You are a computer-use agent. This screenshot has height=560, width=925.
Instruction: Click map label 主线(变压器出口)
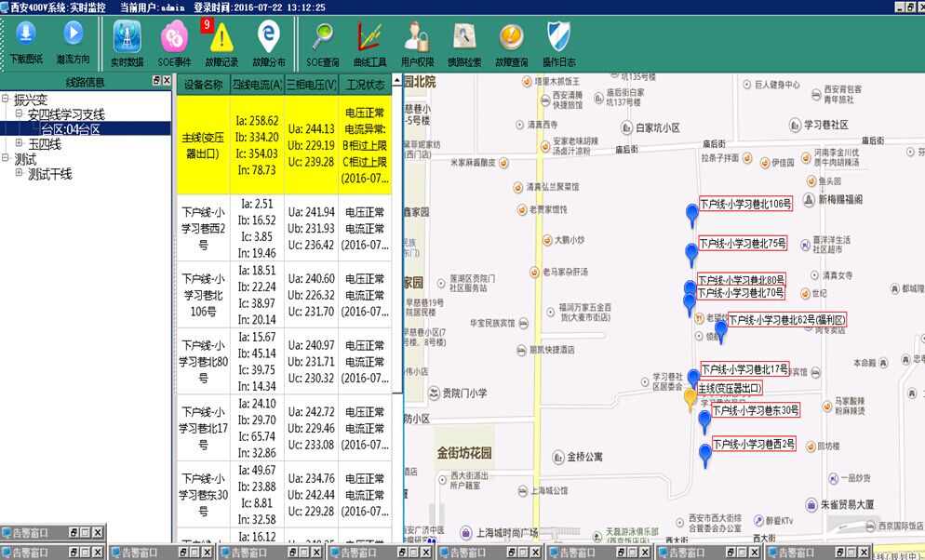click(x=730, y=389)
